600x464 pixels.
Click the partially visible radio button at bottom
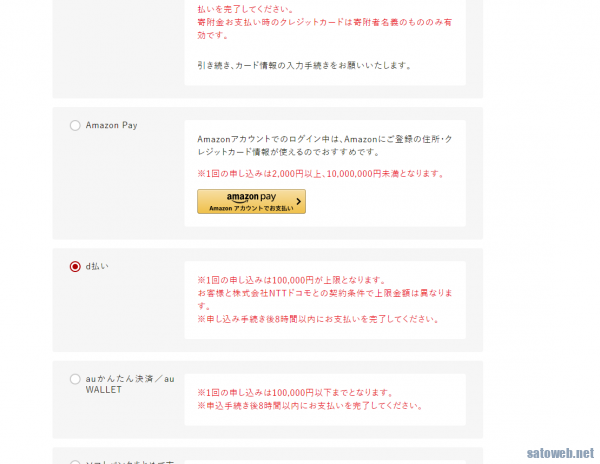pos(75,462)
